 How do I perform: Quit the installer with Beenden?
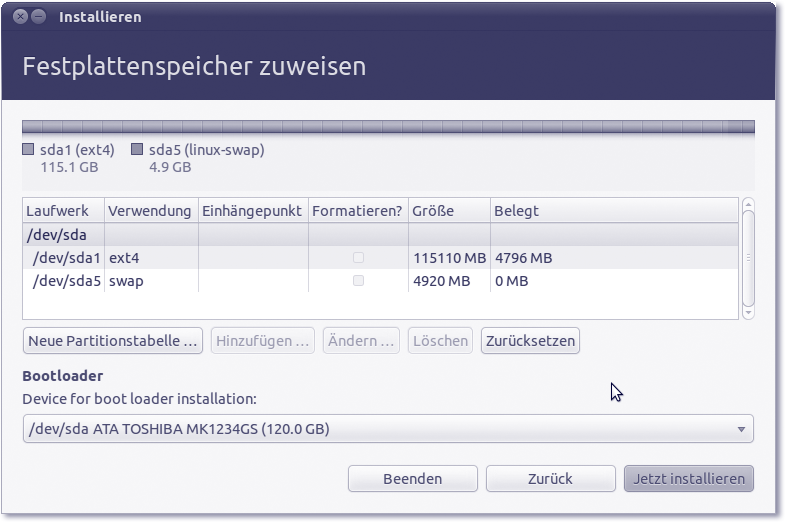tap(412, 479)
